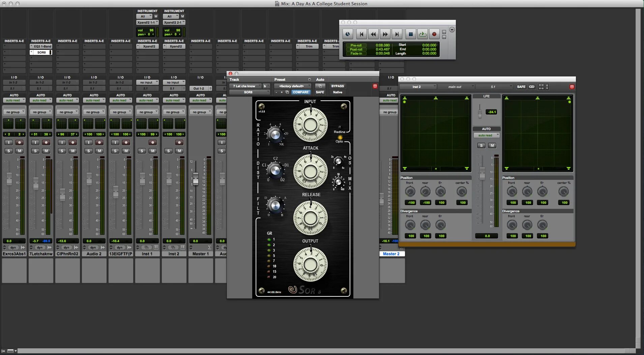Enable input monitoring on Exrcs3Abs1 track
The image size is (644, 355).
point(9,142)
